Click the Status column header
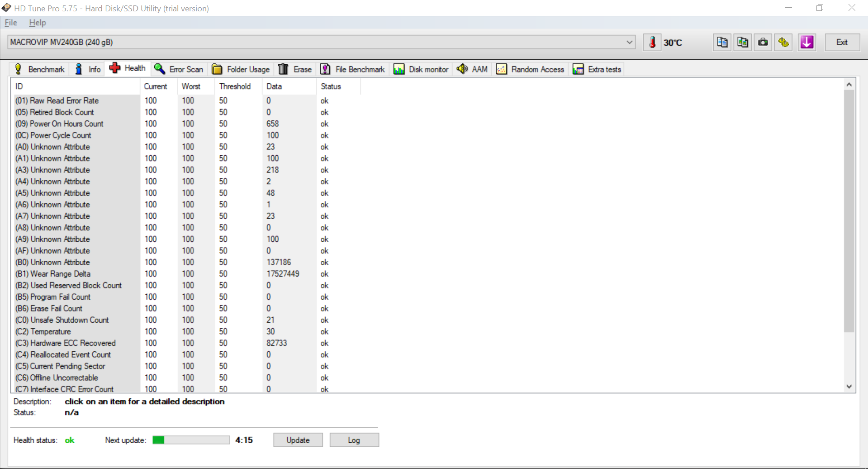868x469 pixels. (339, 86)
